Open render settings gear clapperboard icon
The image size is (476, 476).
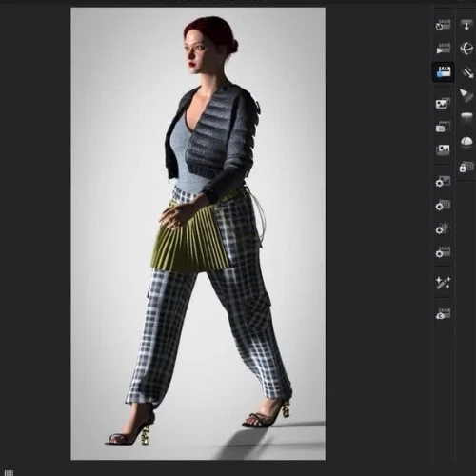[x=444, y=252]
